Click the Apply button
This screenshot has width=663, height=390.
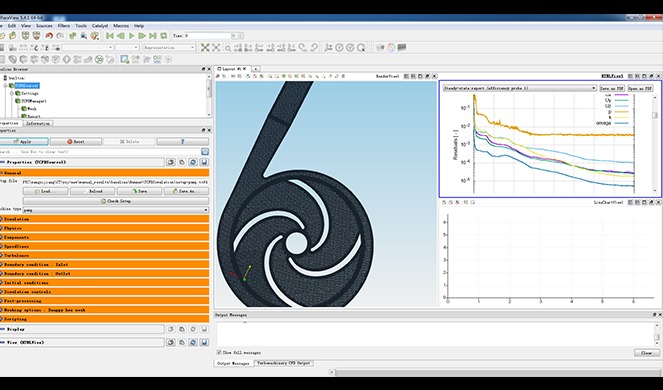coord(24,142)
